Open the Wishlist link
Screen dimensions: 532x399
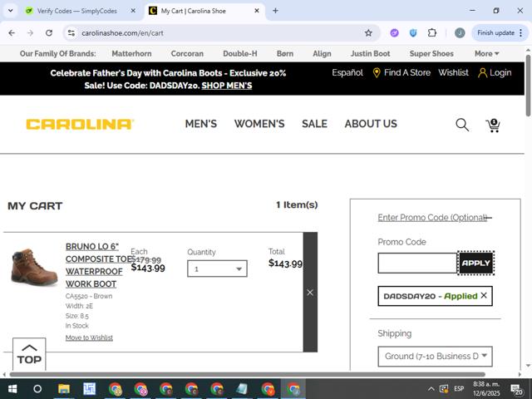click(x=453, y=72)
